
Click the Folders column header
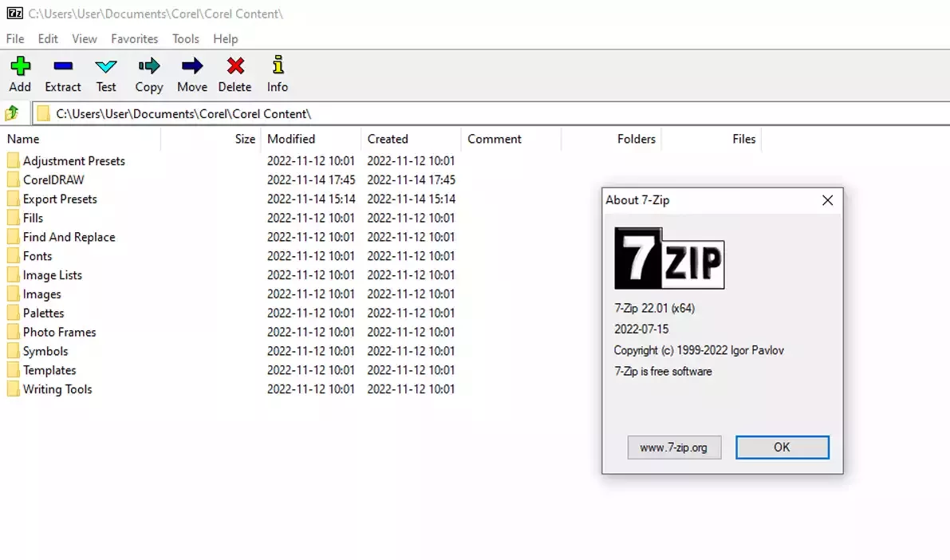[x=637, y=139]
